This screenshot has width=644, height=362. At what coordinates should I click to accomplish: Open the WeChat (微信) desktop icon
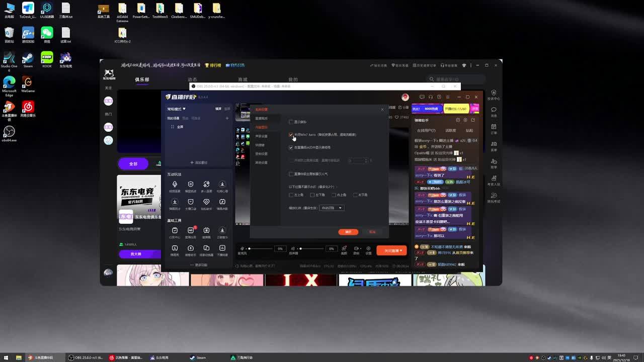[47, 35]
